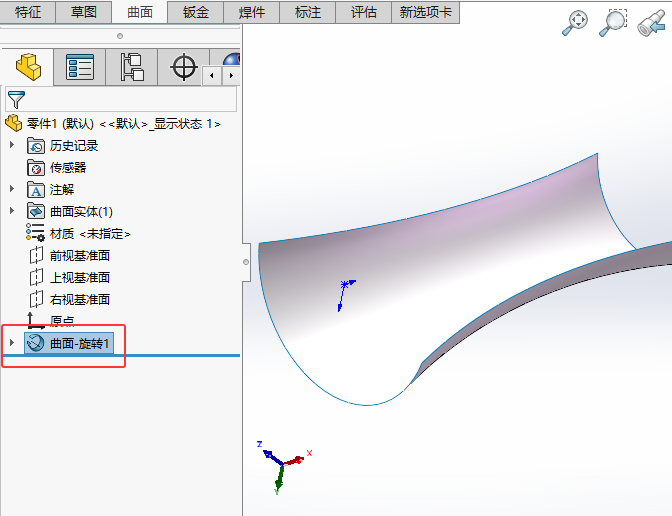
Task: Click the 曲面实体 folder icon
Action: 36,211
